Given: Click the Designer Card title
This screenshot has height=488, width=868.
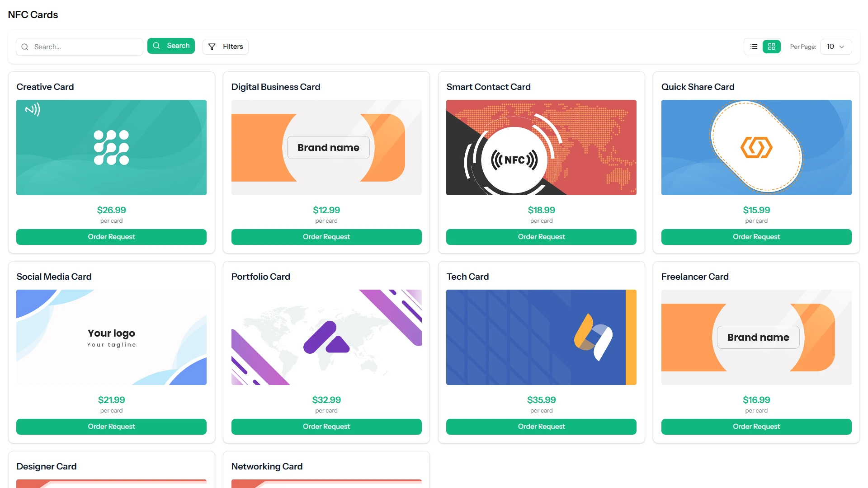Looking at the screenshot, I should pos(47,466).
